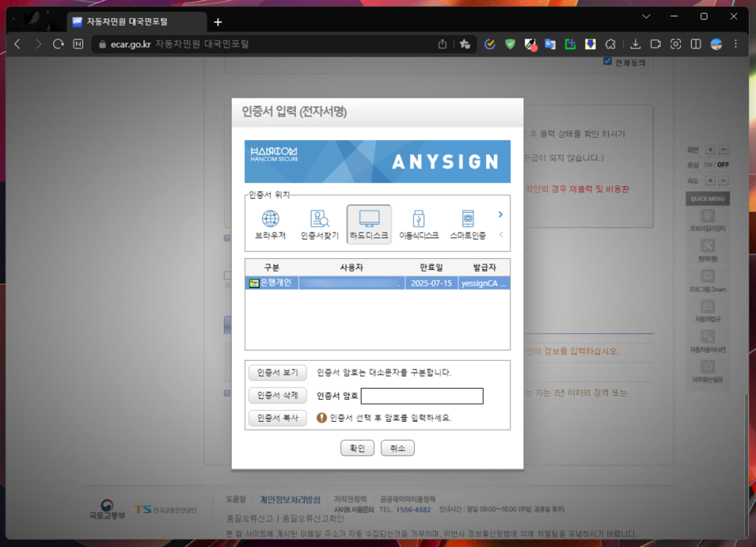
Task: Open 품질오류신고 footer link
Action: click(x=250, y=519)
